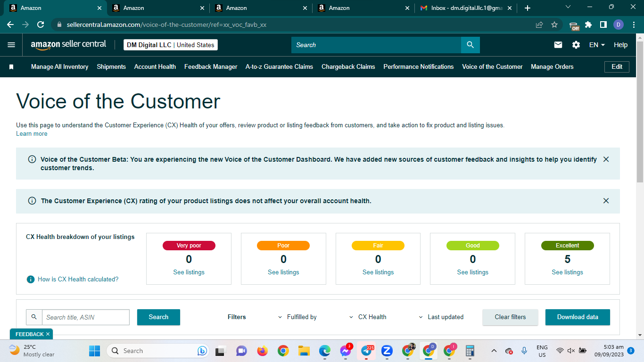Click the Search title, ASIN input
This screenshot has height=362, width=644.
(x=86, y=317)
